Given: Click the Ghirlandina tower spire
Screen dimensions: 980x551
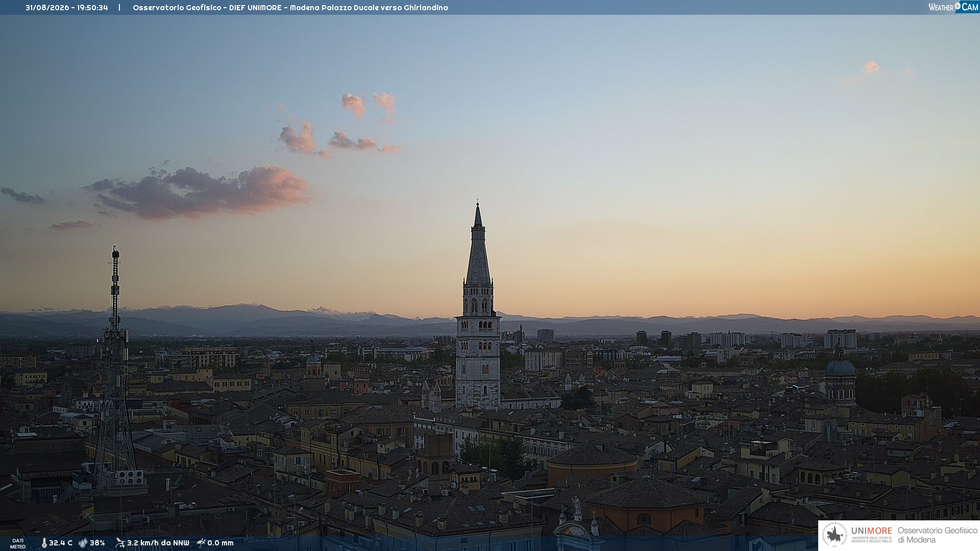Looking at the screenshot, I should (478, 245).
